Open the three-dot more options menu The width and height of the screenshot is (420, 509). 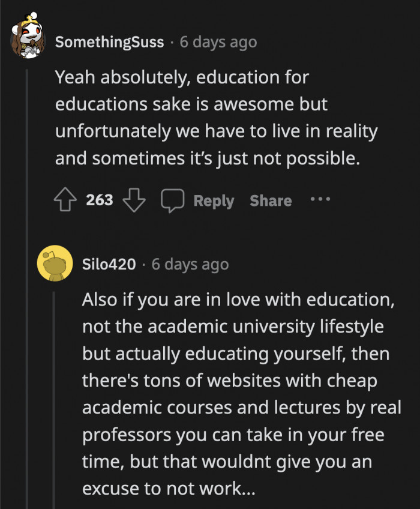tap(320, 199)
